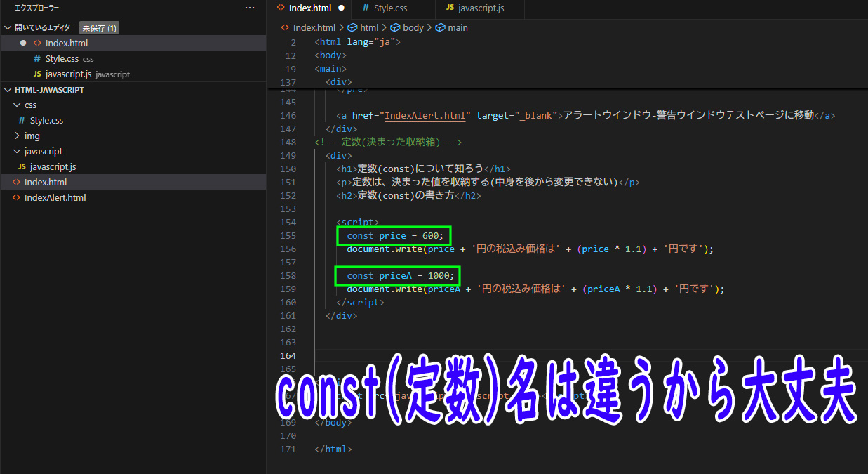
Task: Switch to the Index.html editor tab
Action: click(x=310, y=8)
